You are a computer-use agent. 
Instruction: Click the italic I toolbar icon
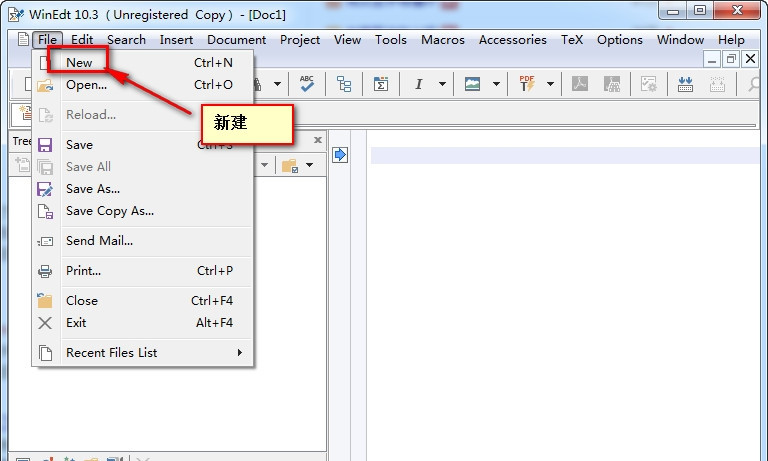(x=418, y=84)
